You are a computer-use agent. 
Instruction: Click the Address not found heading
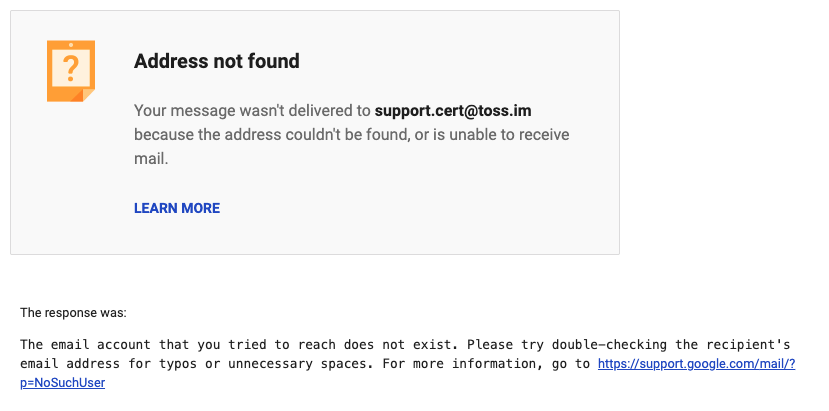tap(216, 61)
